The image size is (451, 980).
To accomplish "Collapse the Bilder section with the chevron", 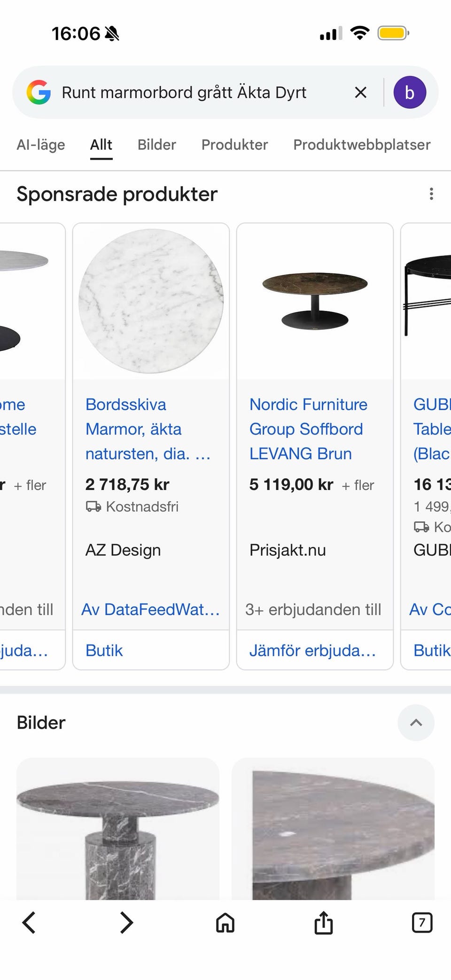I will pyautogui.click(x=415, y=723).
